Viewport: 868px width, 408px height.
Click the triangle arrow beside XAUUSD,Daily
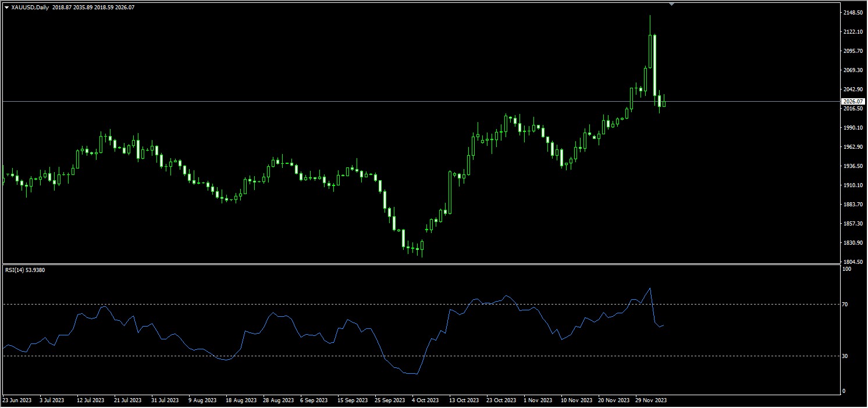pos(6,8)
